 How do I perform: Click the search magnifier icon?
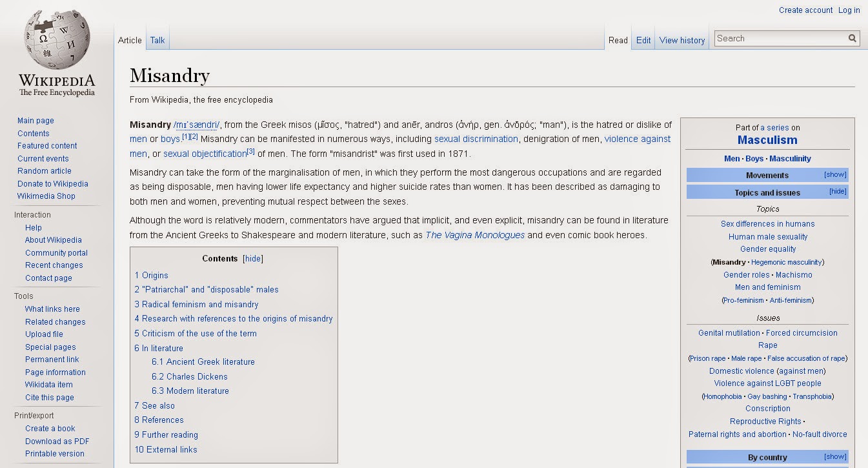coord(853,39)
